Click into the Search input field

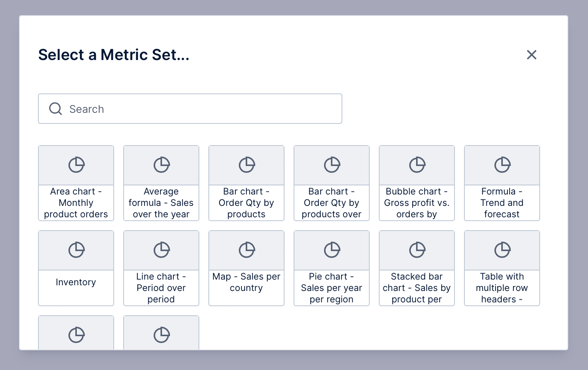(190, 109)
